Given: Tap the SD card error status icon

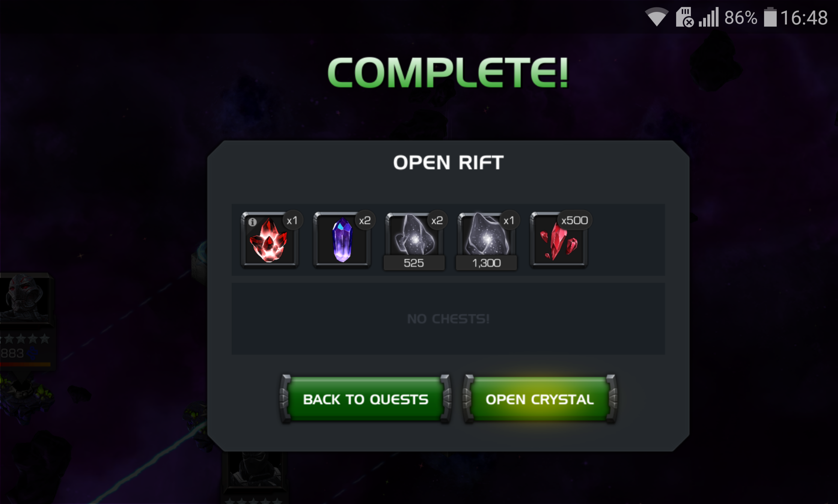Looking at the screenshot, I should click(x=685, y=17).
